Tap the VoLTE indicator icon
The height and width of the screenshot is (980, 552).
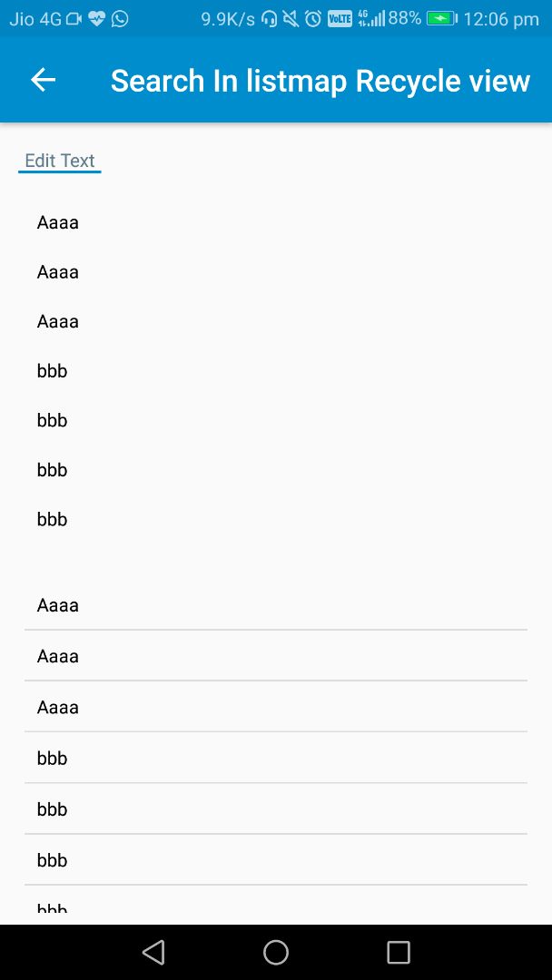click(x=340, y=18)
